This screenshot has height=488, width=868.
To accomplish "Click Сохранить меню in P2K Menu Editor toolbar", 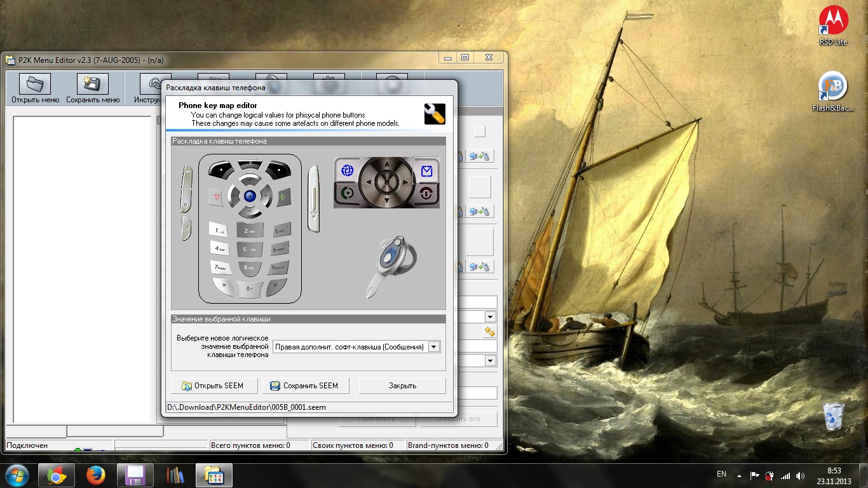I will pos(93,88).
